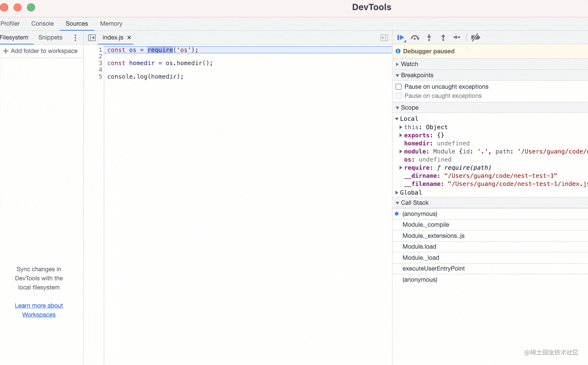Click the step out icon
Screen dimensions: 588x365
coord(443,37)
